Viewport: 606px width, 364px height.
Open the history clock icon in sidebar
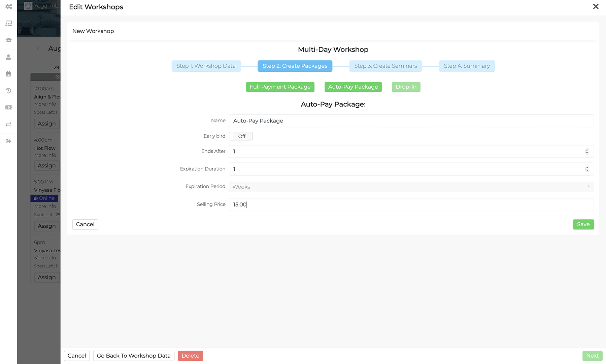click(x=8, y=91)
